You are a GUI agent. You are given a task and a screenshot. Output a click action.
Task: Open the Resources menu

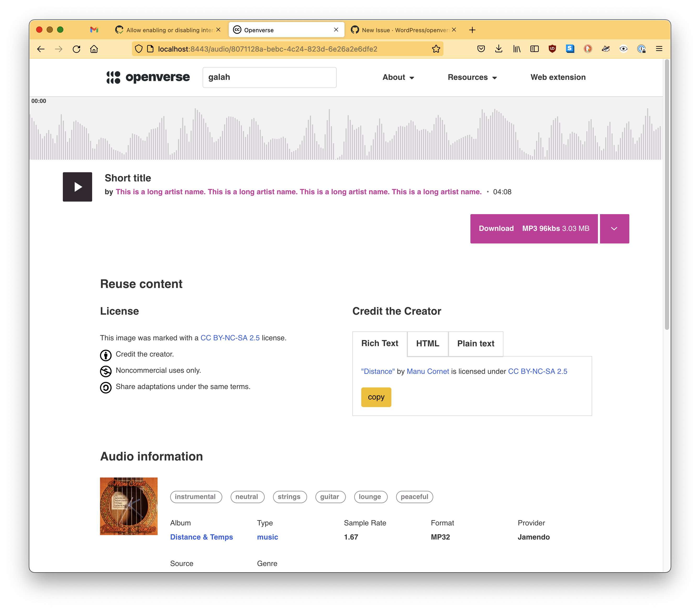click(472, 77)
